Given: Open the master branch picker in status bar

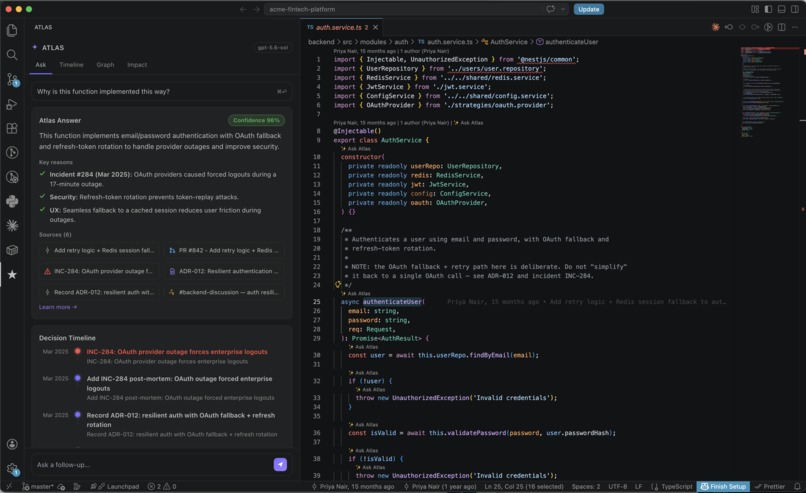Looking at the screenshot, I should (38, 486).
